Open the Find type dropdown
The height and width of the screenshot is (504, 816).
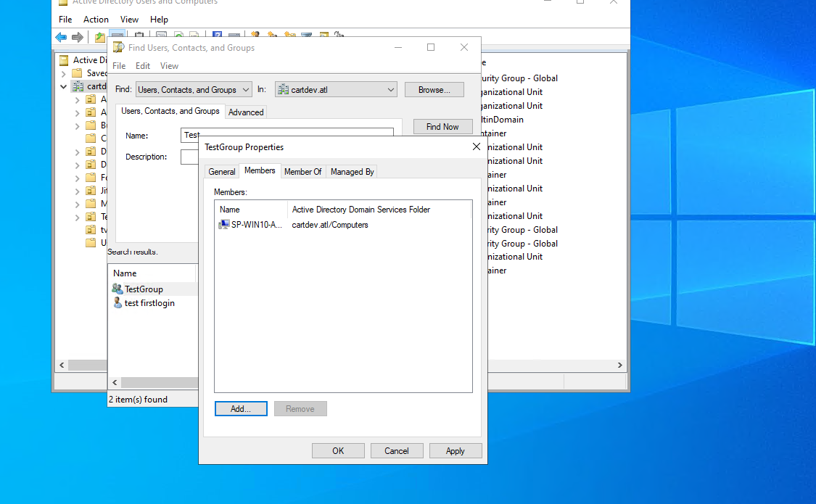194,89
